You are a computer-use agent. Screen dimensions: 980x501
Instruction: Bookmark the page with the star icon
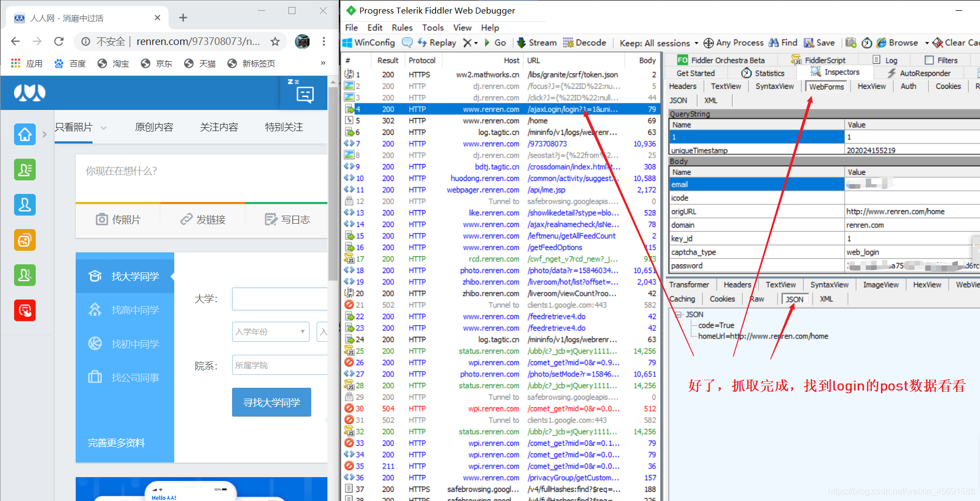pyautogui.click(x=275, y=41)
